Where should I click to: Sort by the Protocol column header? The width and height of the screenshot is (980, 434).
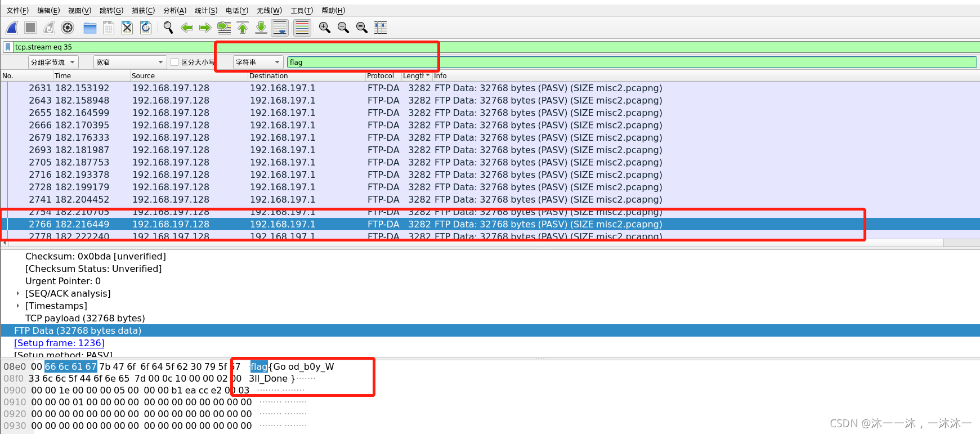point(383,75)
